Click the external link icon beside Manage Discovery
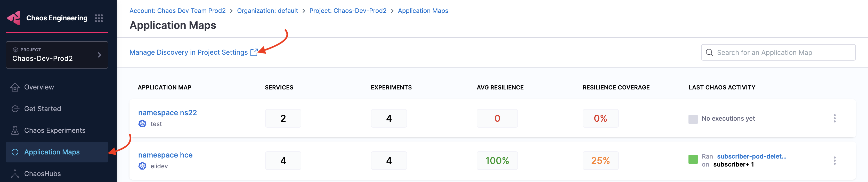 click(x=254, y=52)
